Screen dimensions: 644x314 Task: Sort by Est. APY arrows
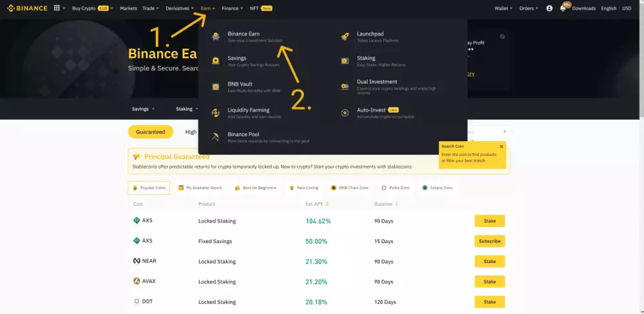point(327,204)
